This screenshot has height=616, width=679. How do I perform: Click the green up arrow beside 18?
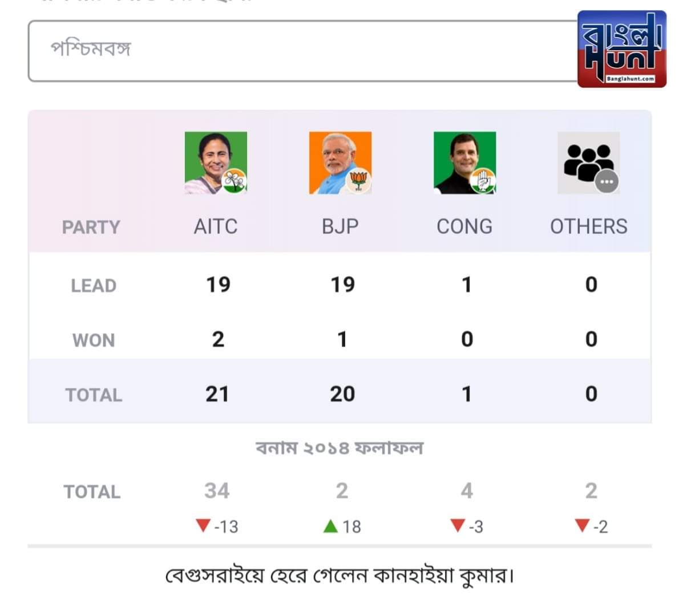coord(330,526)
